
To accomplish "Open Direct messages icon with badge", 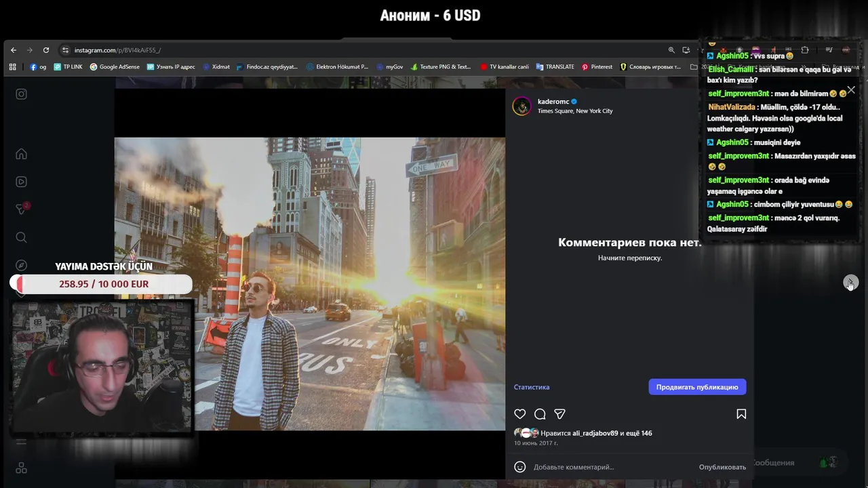I will (x=21, y=209).
